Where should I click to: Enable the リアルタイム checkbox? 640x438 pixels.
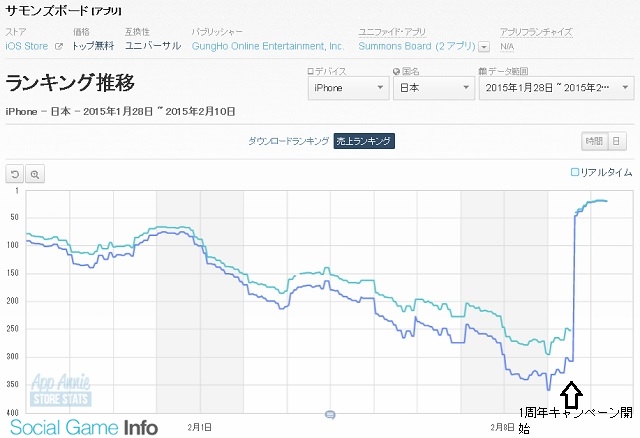575,173
